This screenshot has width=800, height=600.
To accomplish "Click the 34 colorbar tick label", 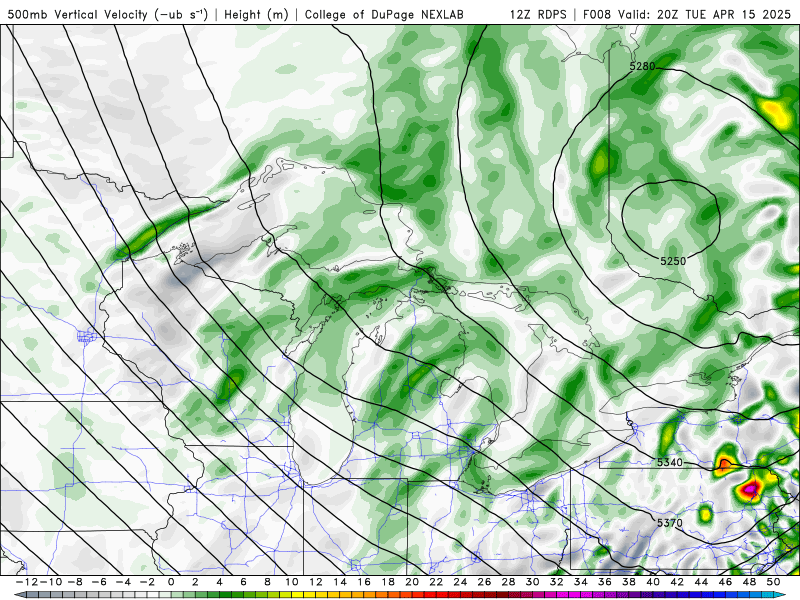I will pyautogui.click(x=581, y=582).
